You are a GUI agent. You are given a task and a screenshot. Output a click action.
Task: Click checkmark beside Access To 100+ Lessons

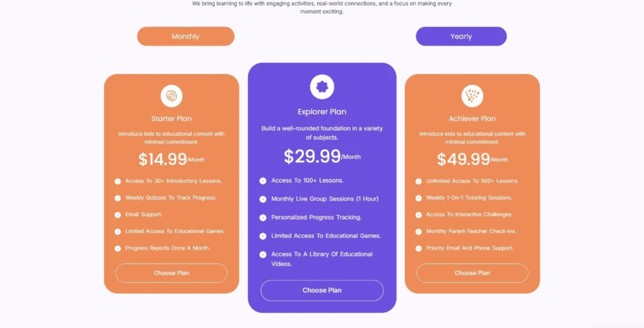(263, 181)
